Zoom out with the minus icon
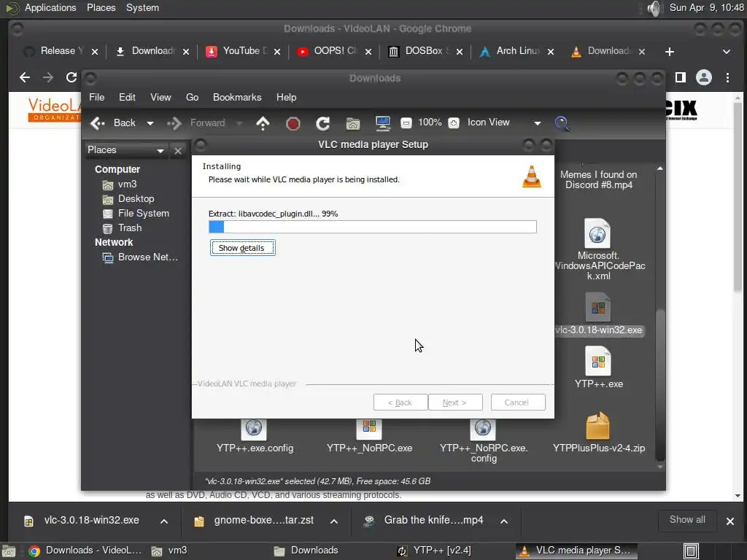747x560 pixels. point(406,122)
